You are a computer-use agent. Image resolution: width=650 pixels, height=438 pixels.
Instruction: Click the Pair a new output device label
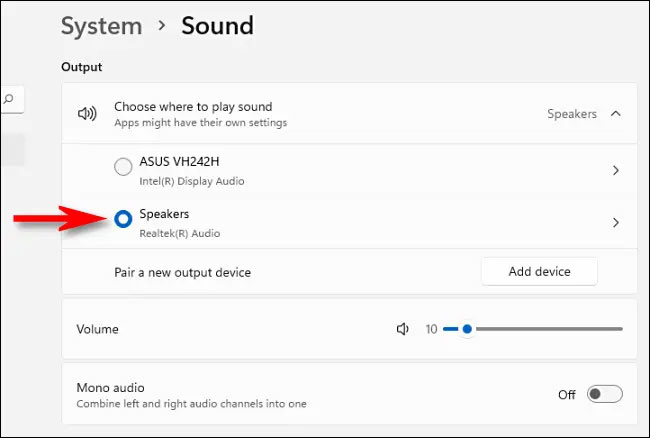tap(182, 272)
